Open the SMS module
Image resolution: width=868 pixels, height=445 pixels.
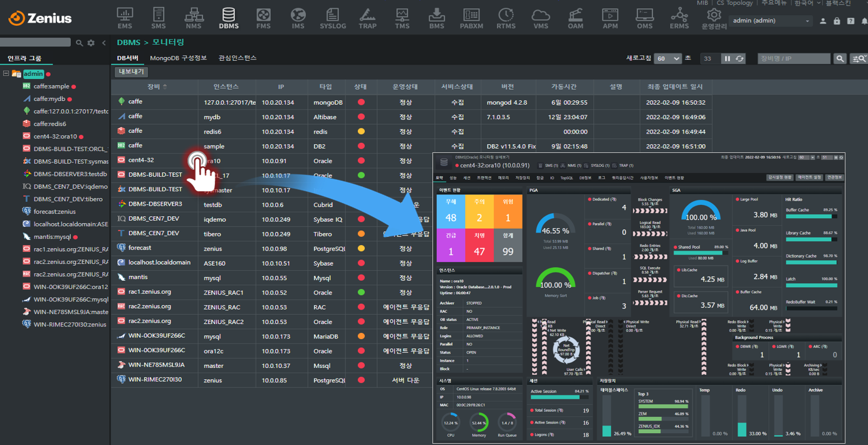click(x=159, y=18)
